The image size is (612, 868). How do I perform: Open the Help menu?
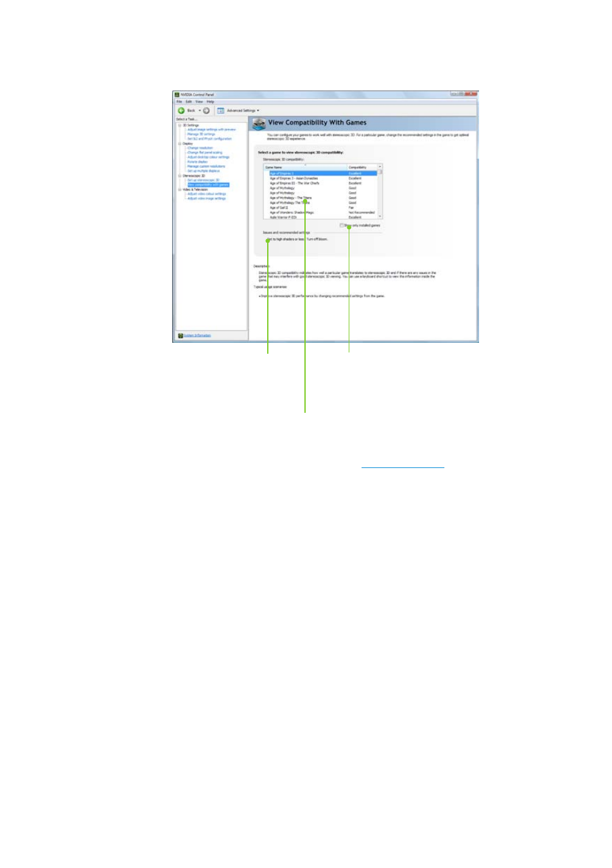click(x=210, y=101)
